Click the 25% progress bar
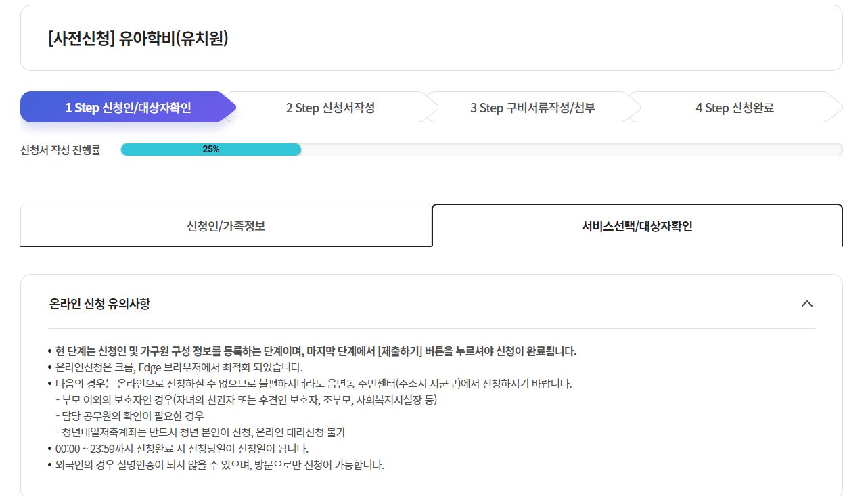This screenshot has height=496, width=868. (x=210, y=149)
